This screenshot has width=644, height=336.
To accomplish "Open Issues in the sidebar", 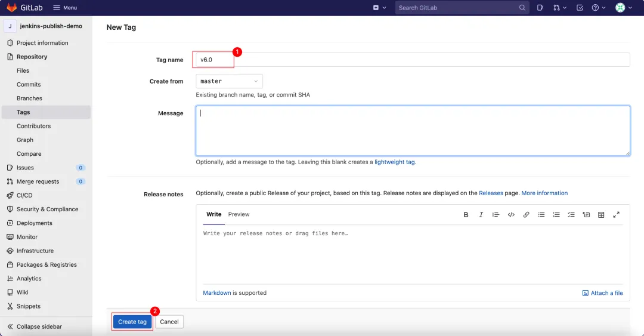I will click(x=25, y=168).
